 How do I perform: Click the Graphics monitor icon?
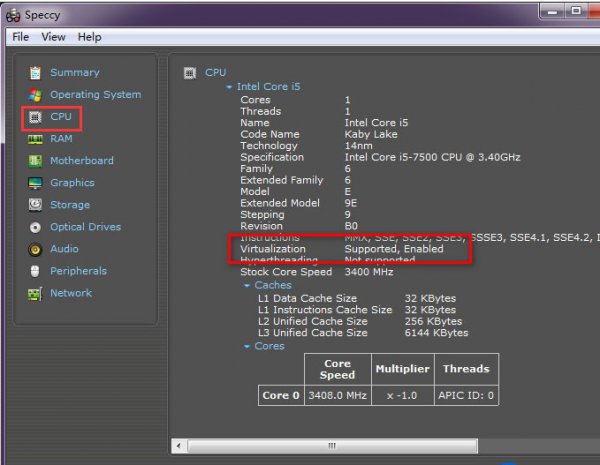click(x=35, y=183)
